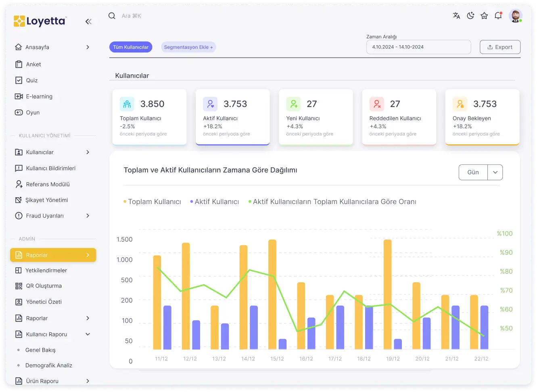Click the Ürün Raporu chart icon
Screen dimensions: 537x392
[19, 381]
